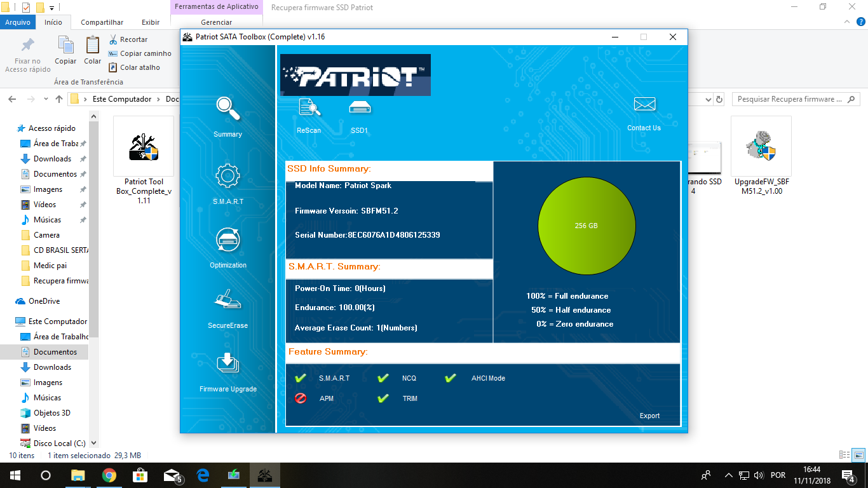
Task: Click the S.M.A.R.T feature checkmark
Action: [x=301, y=379]
